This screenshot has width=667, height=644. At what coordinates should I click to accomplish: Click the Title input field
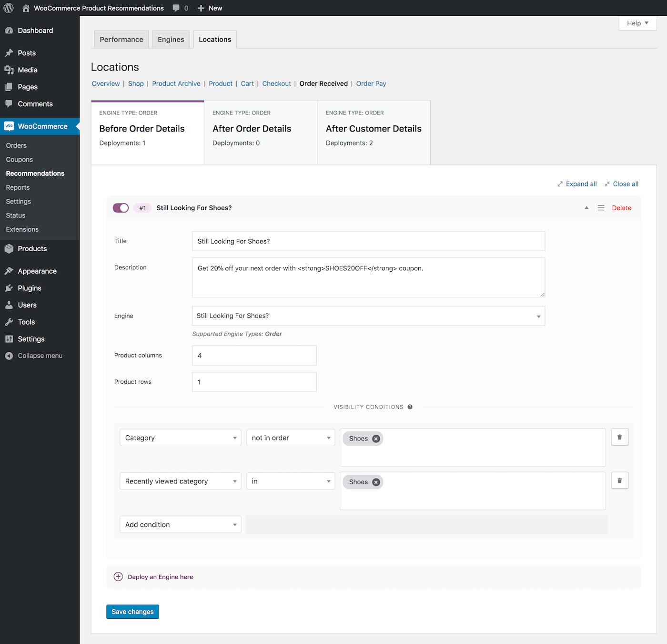click(368, 241)
